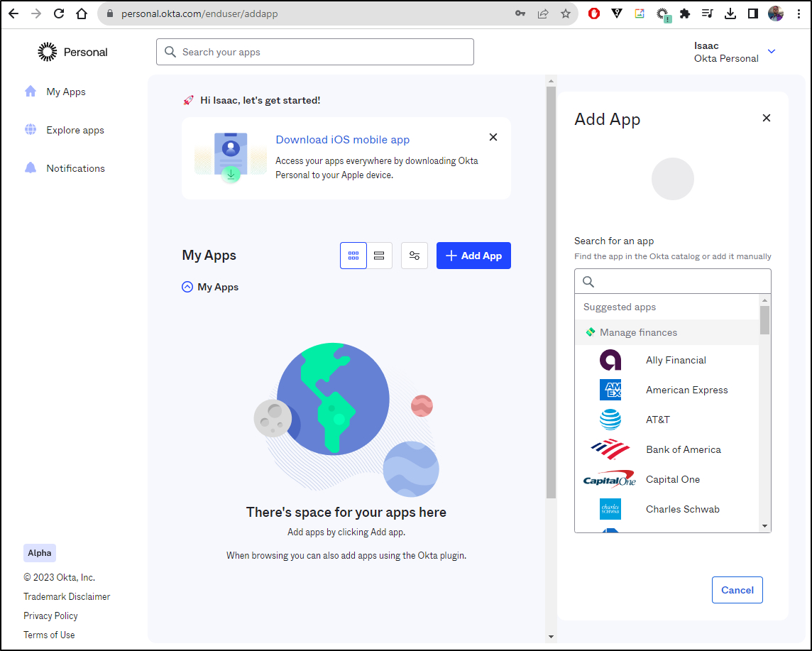The image size is (812, 651).
Task: Collapse the My Apps section chevron
Action: point(187,287)
